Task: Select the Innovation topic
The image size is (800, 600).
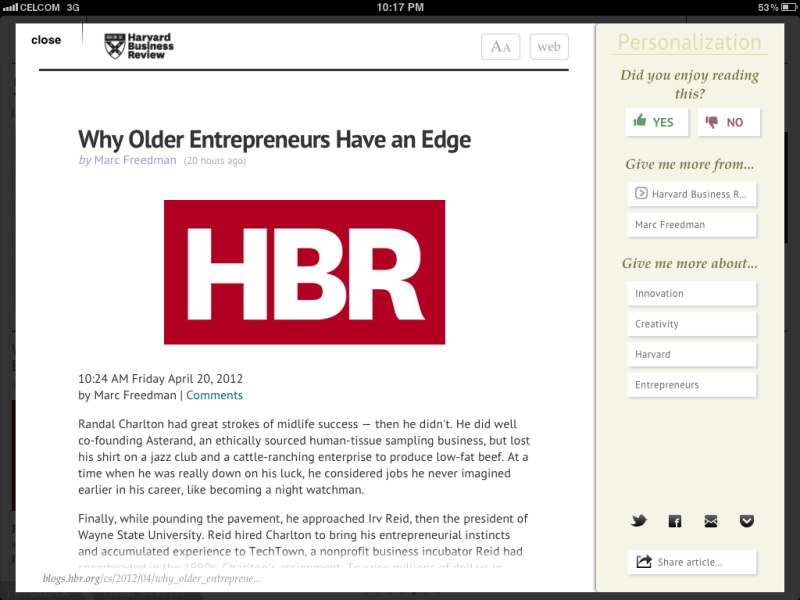Action: (692, 293)
